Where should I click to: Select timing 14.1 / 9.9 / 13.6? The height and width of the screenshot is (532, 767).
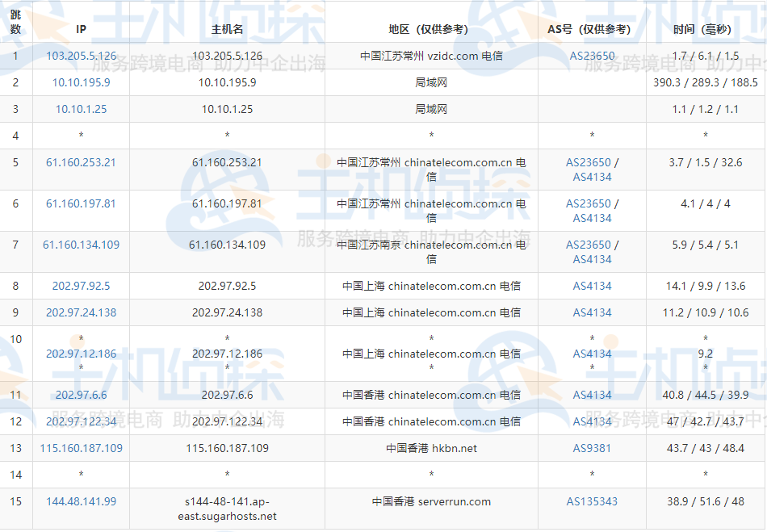[x=706, y=286]
